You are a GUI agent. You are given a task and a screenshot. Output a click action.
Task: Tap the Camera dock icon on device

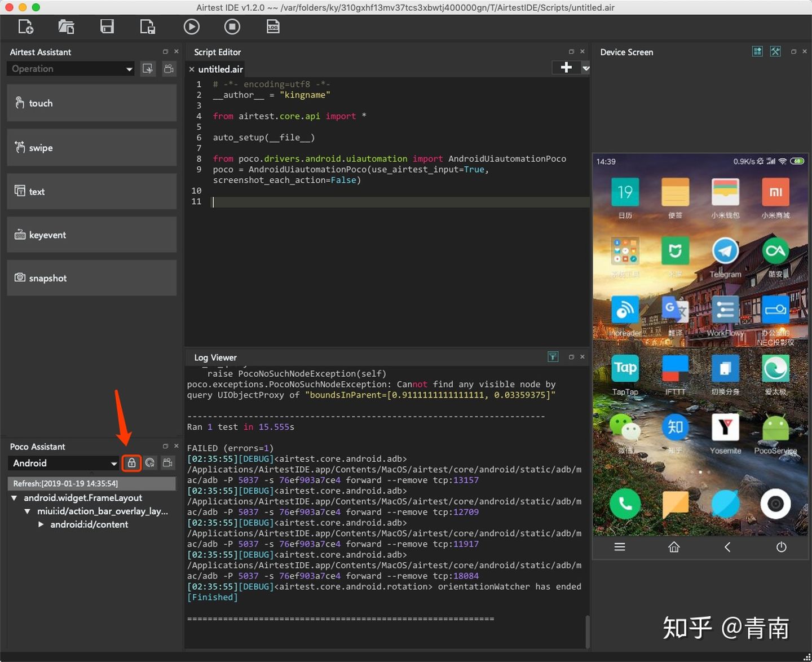[x=775, y=504]
